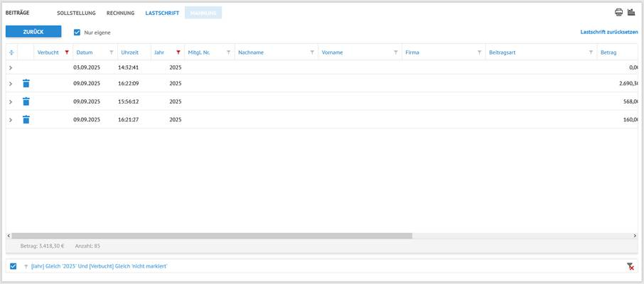Click the expand-all arrows icon in the header
Image resolution: width=644 pixels, height=284 pixels.
(x=11, y=53)
